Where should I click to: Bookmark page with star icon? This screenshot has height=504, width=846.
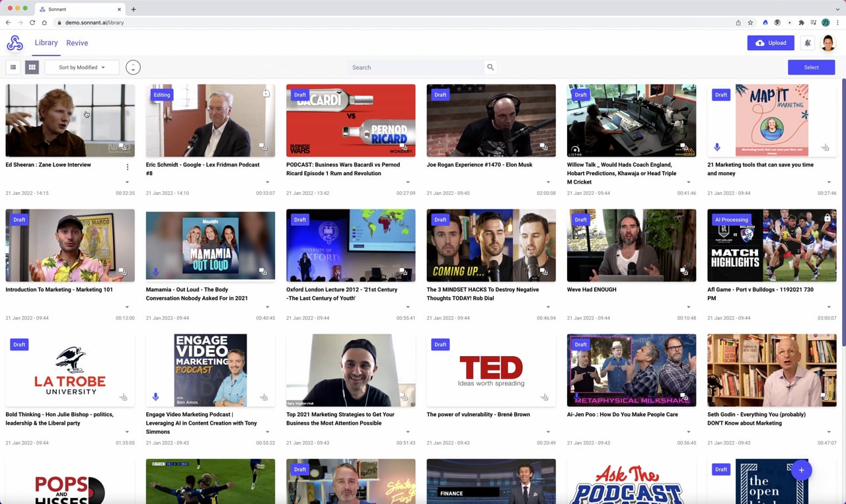pyautogui.click(x=750, y=22)
